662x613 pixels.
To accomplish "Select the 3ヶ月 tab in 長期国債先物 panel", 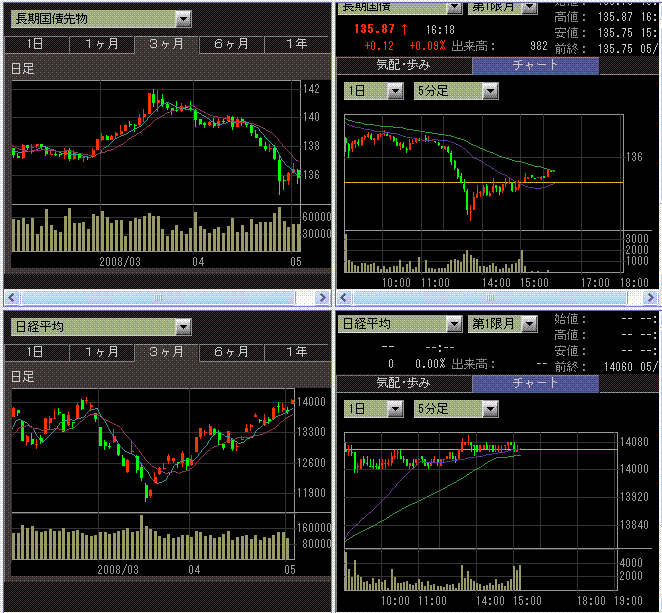I will coord(166,44).
